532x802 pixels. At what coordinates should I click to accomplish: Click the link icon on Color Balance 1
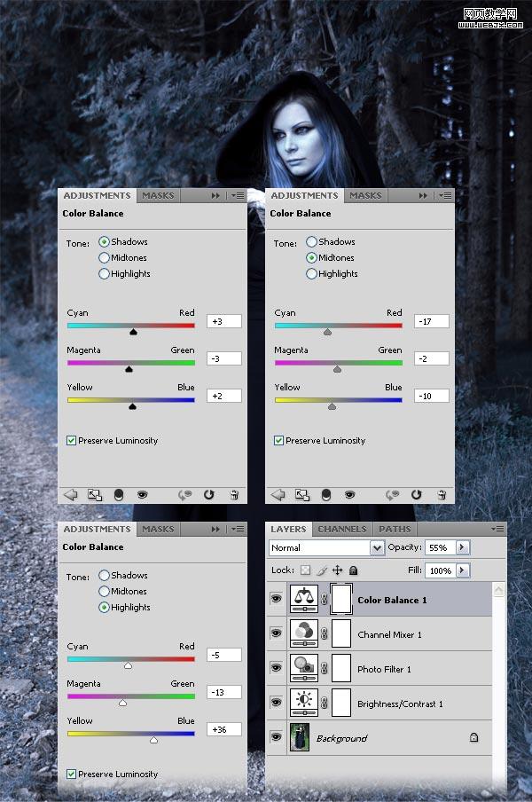[x=324, y=599]
